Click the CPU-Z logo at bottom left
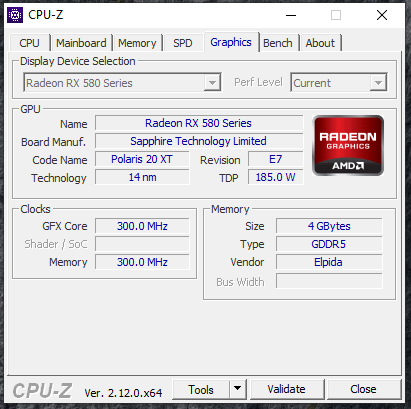Image resolution: width=411 pixels, height=409 pixels. tap(42, 390)
